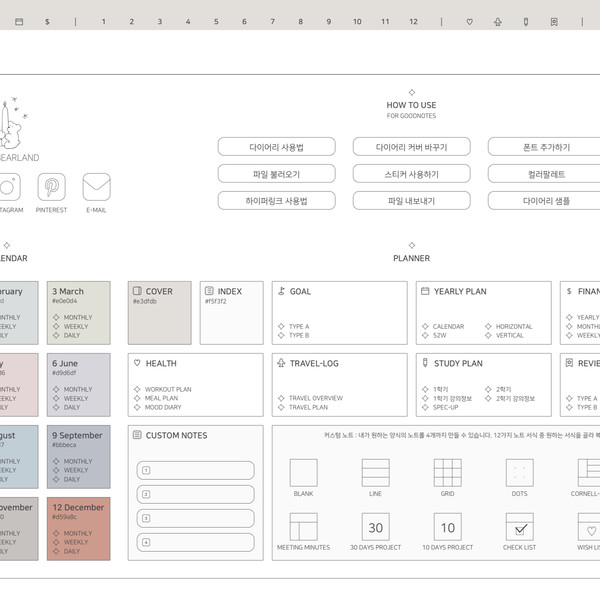Screen dimensions: 600x600
Task: Open the 9 September color card
Action: pyautogui.click(x=78, y=457)
